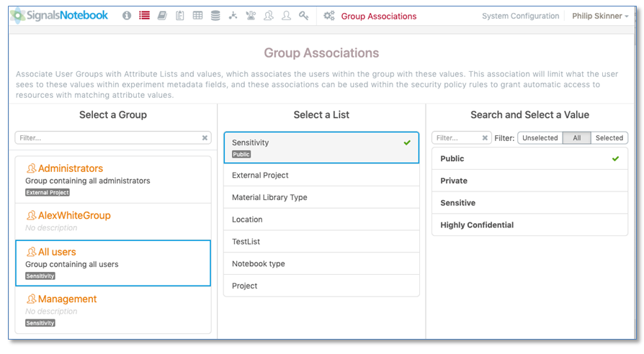Viewport: 644px width, 354px height.
Task: Click the database stack icon
Action: (x=215, y=16)
